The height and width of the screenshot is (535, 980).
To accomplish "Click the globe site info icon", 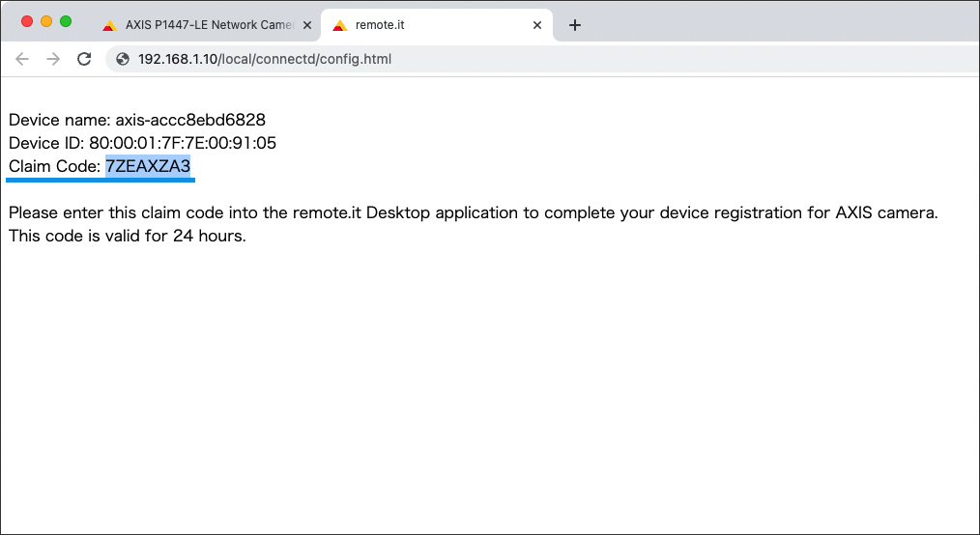I will pyautogui.click(x=123, y=59).
